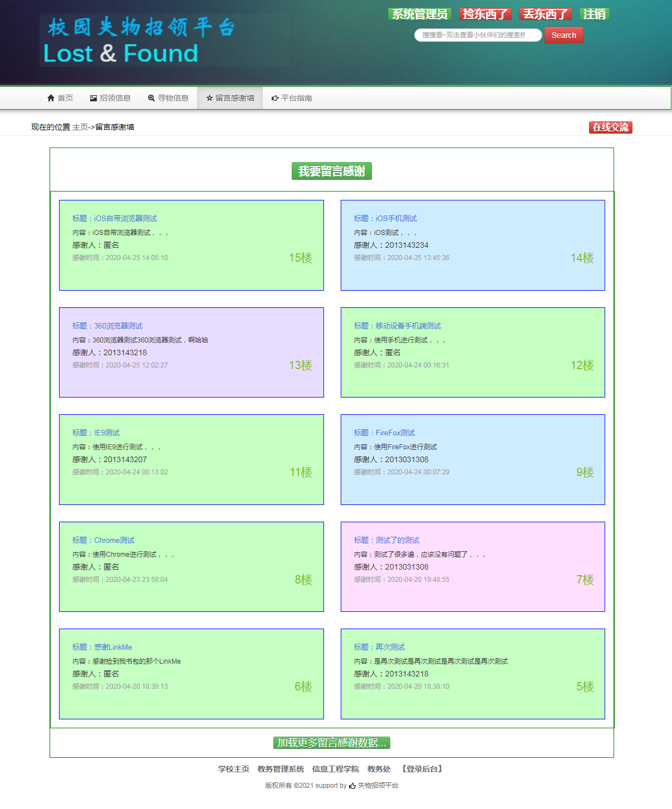Focus the search input field

click(478, 35)
